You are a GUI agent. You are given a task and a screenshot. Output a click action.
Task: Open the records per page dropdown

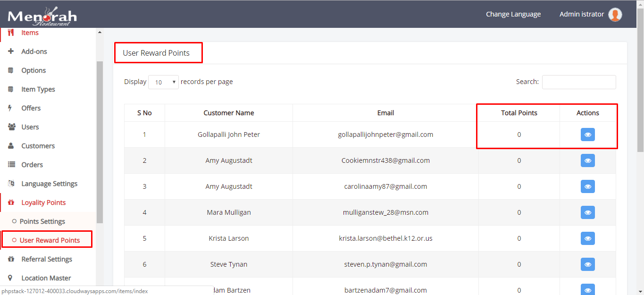(163, 82)
